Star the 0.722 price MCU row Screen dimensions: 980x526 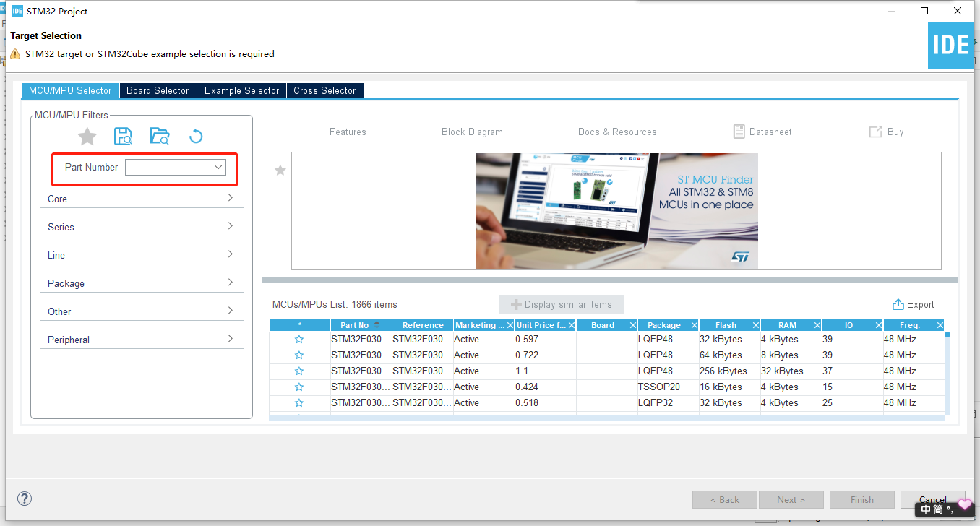(x=299, y=355)
